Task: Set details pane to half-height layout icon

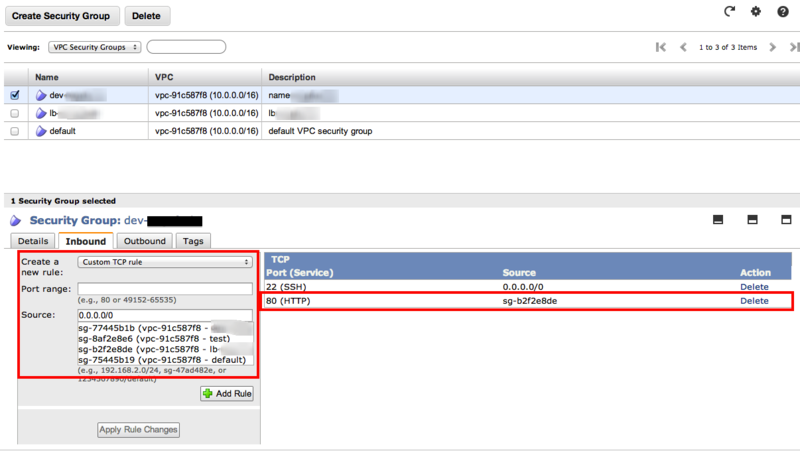Action: pyautogui.click(x=752, y=219)
